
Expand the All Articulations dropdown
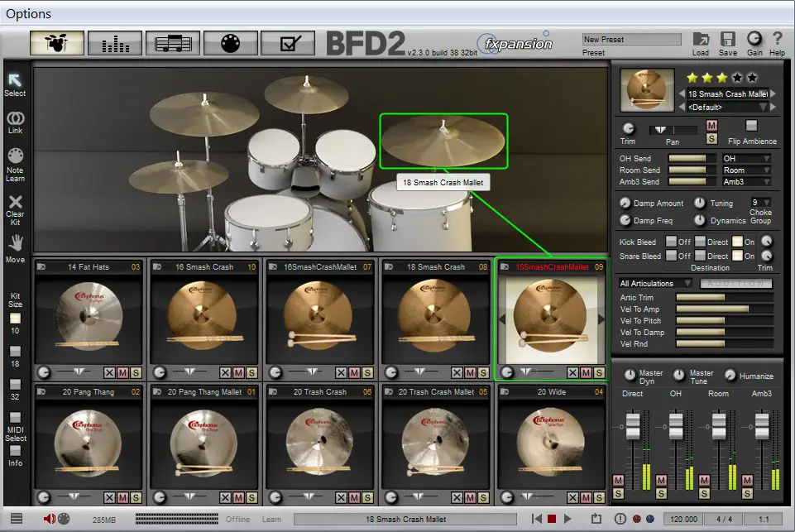click(x=655, y=283)
